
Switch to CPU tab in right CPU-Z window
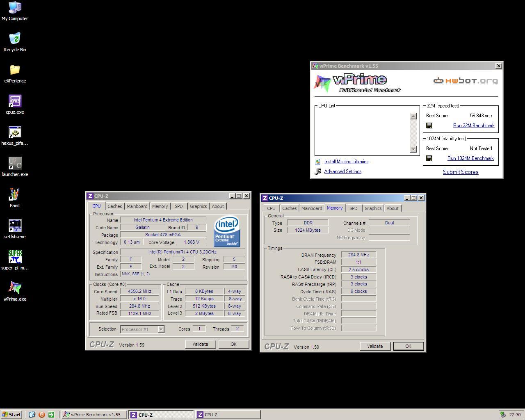coord(272,208)
